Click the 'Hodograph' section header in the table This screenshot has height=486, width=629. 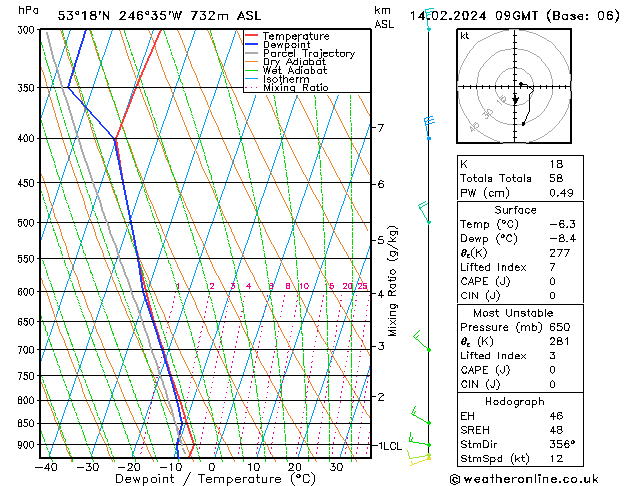pos(515,402)
